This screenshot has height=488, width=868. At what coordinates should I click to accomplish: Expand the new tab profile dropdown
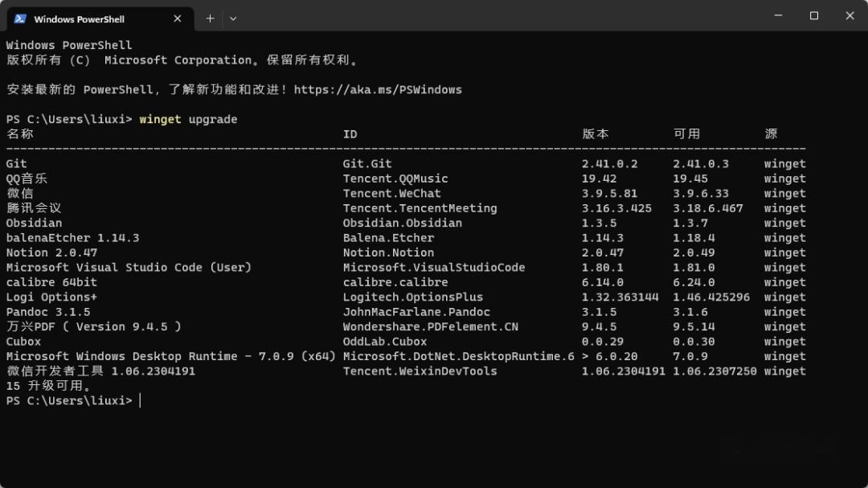pyautogui.click(x=233, y=18)
